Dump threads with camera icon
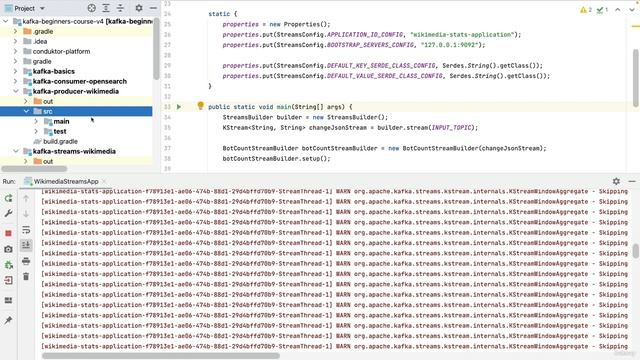Screen dimensions: 640x360 point(8,249)
